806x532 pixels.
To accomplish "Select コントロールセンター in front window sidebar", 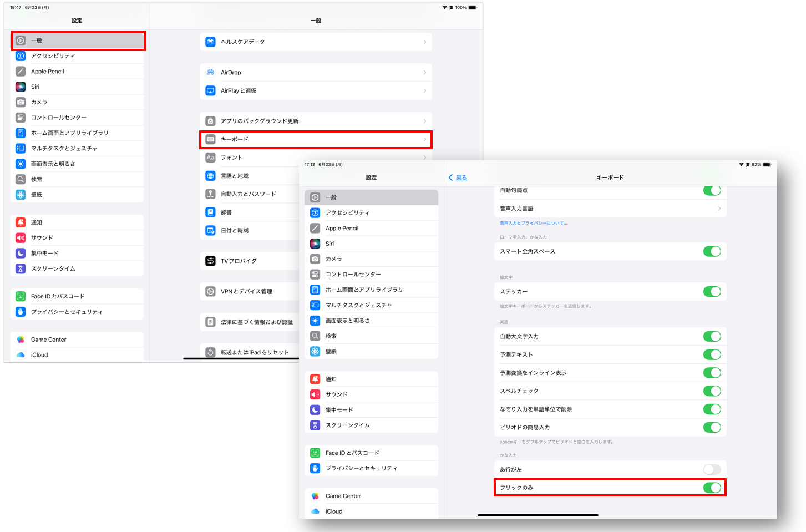I will coord(371,275).
